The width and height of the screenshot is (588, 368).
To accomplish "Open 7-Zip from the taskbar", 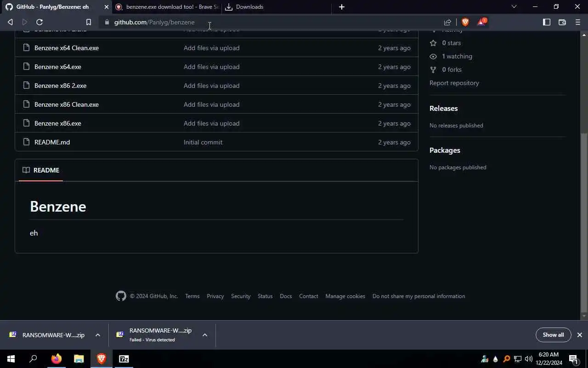I will [124, 359].
